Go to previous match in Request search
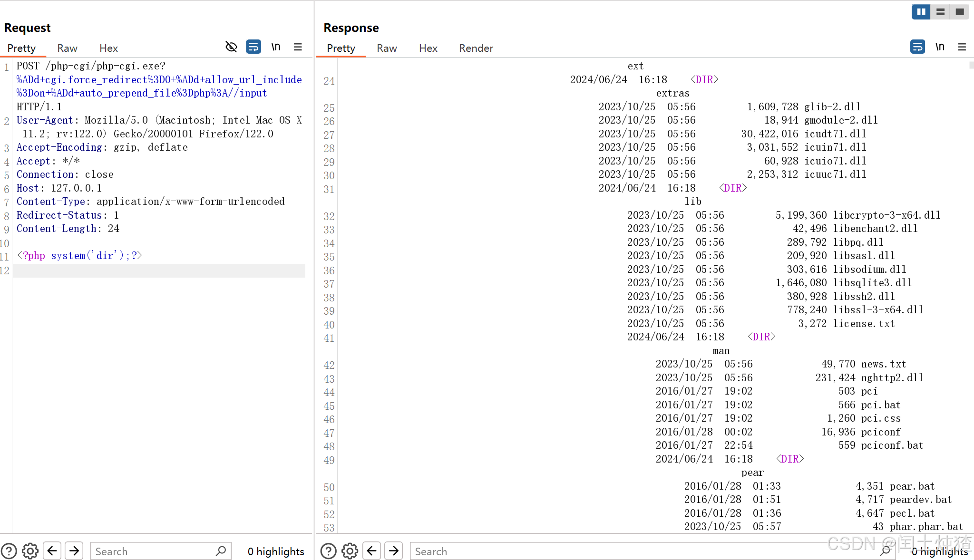This screenshot has height=560, width=974. [52, 551]
